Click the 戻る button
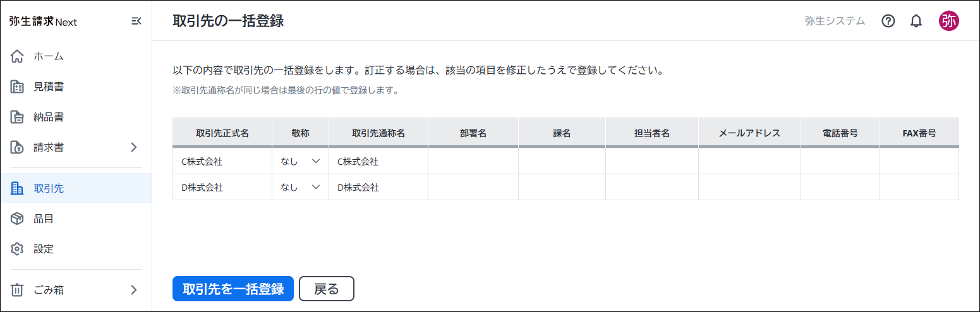Viewport: 980px width, 312px height. tap(326, 289)
